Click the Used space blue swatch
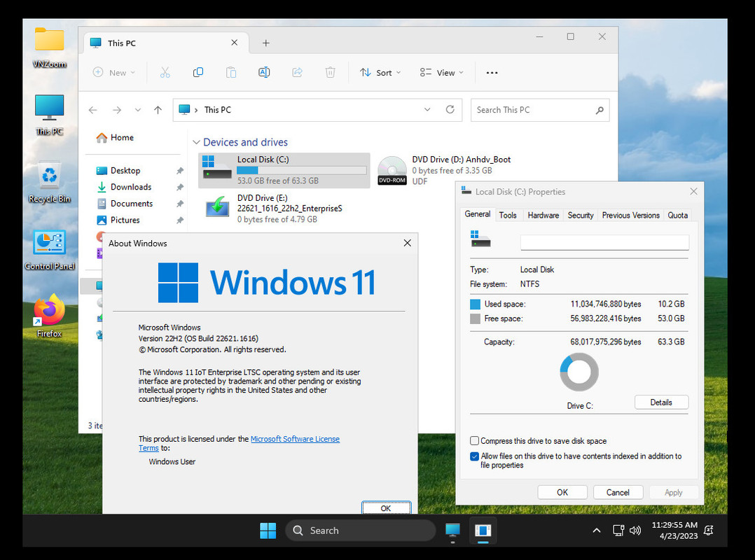 pos(476,304)
